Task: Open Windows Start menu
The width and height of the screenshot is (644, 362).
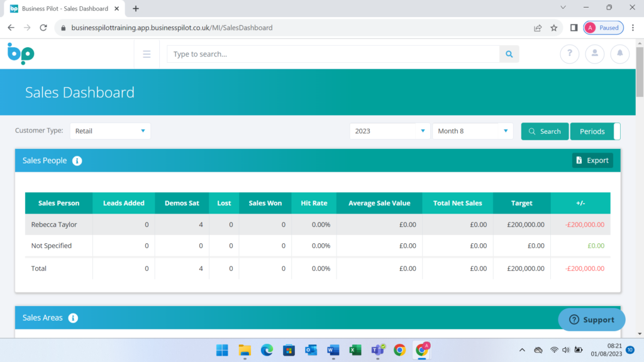Action: 222,350
